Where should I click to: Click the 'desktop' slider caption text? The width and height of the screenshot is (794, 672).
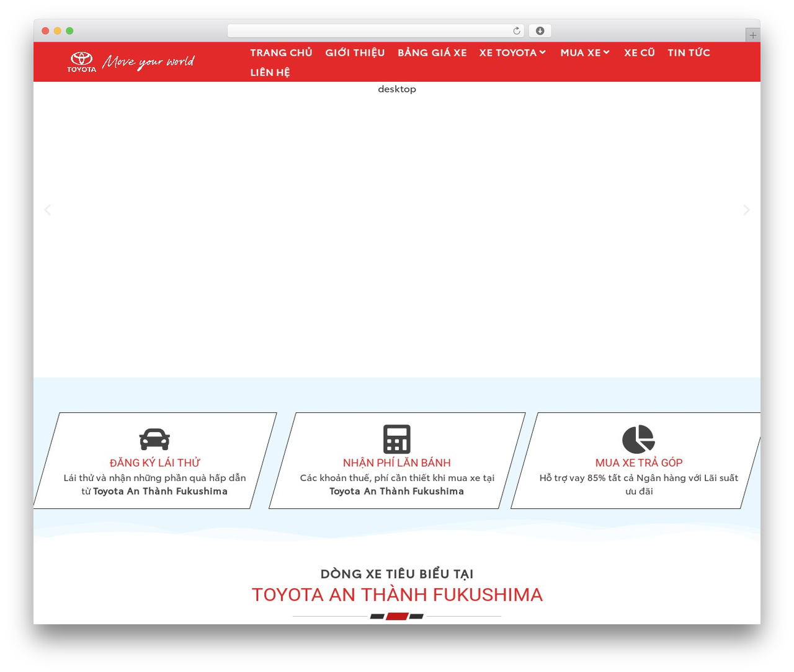(397, 89)
